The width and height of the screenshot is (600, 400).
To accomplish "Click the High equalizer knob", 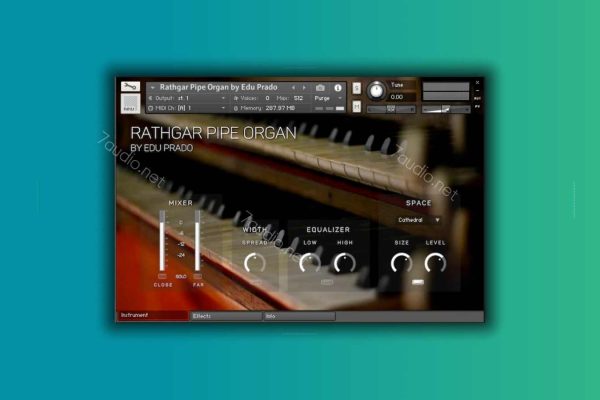I will [345, 263].
